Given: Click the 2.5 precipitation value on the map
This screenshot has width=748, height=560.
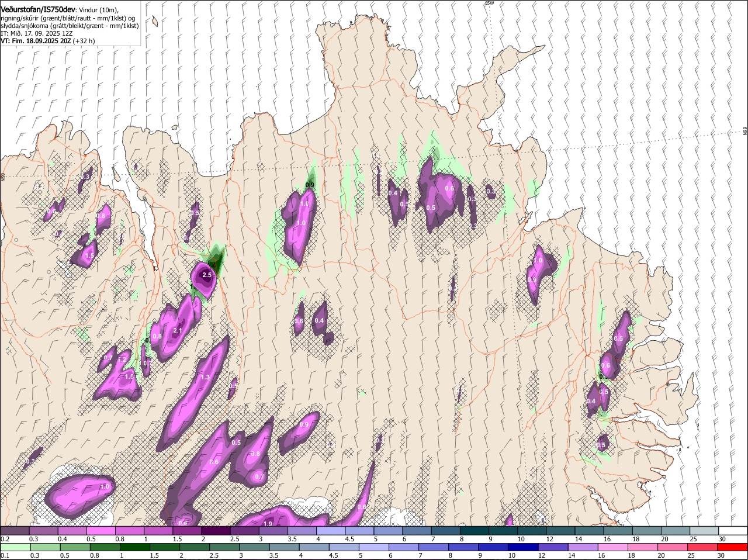Looking at the screenshot, I should pos(207,275).
